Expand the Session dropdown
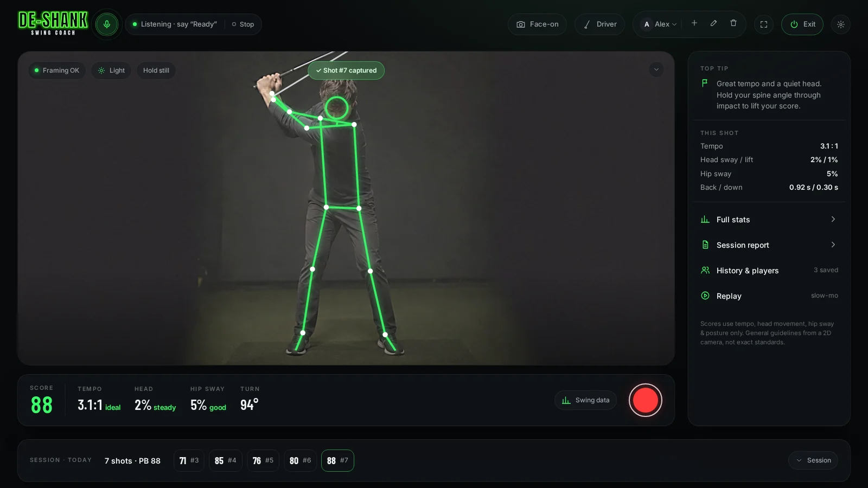The width and height of the screenshot is (868, 488). [813, 460]
